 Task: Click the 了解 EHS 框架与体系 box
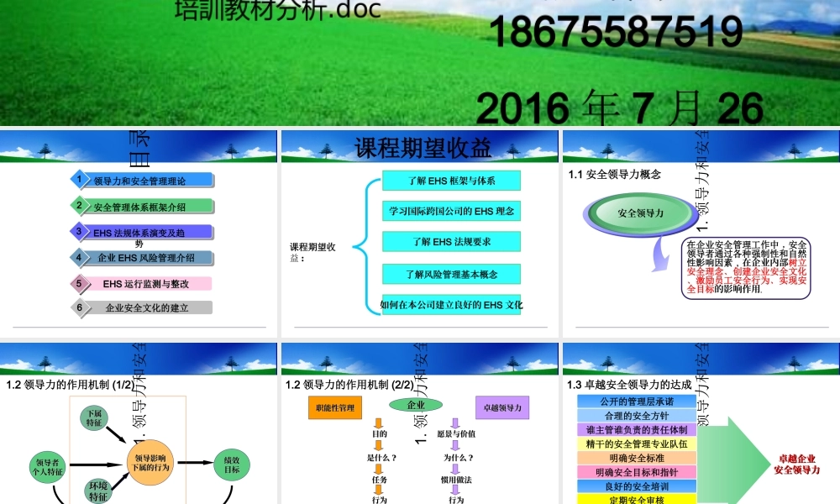tap(451, 181)
